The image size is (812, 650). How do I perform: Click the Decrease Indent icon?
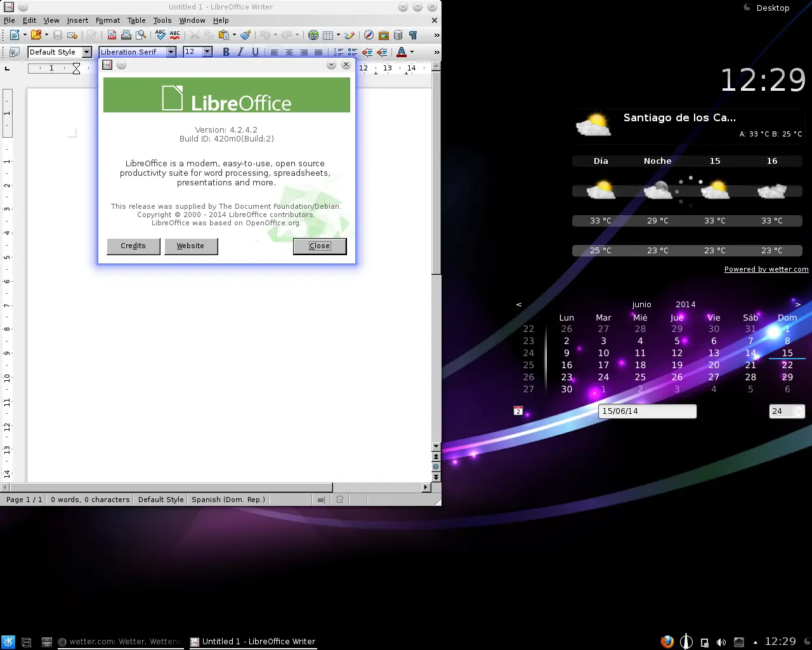coord(367,52)
